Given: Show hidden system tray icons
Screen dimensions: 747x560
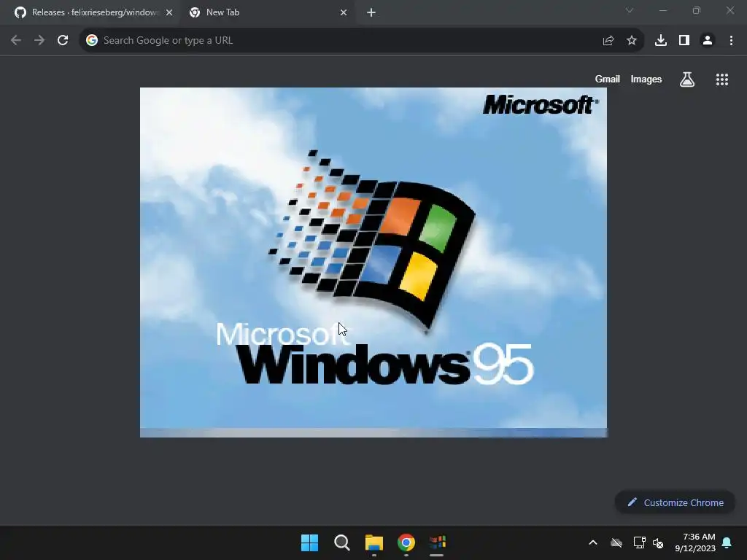Looking at the screenshot, I should (x=593, y=542).
